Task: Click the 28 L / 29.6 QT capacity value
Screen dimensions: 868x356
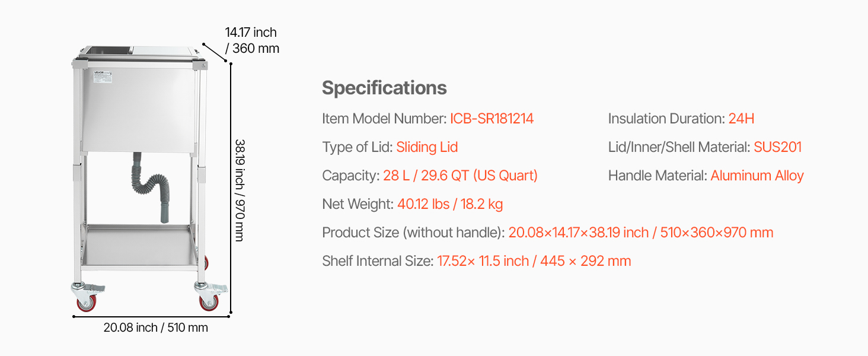Action: [461, 176]
